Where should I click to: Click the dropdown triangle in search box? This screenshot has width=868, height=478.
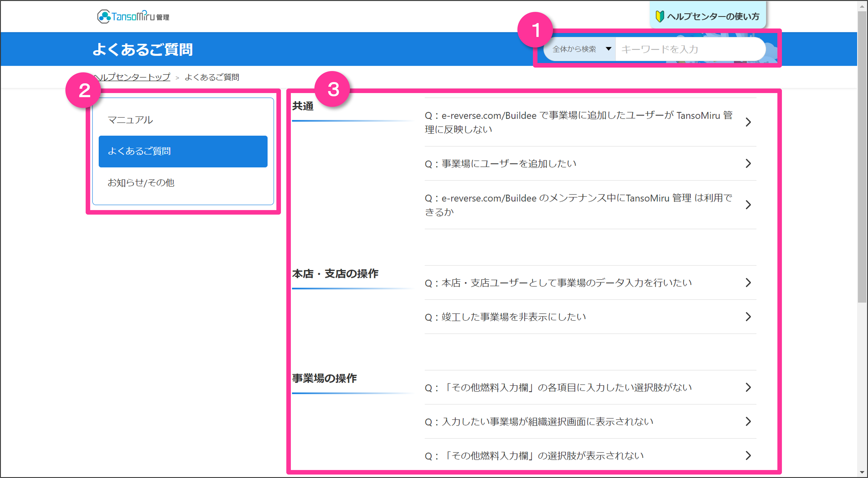(608, 49)
